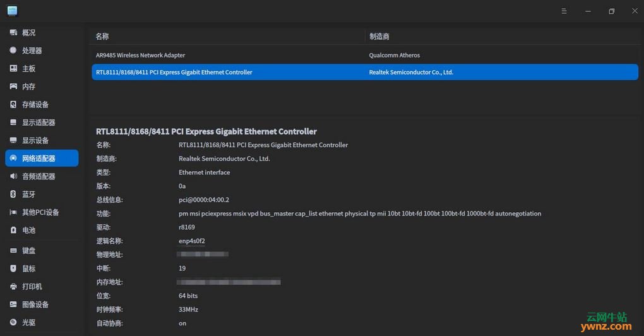Screen dimensions: 644x336
Task: Click the capabilities line starting pm msi
Action: [360, 213]
